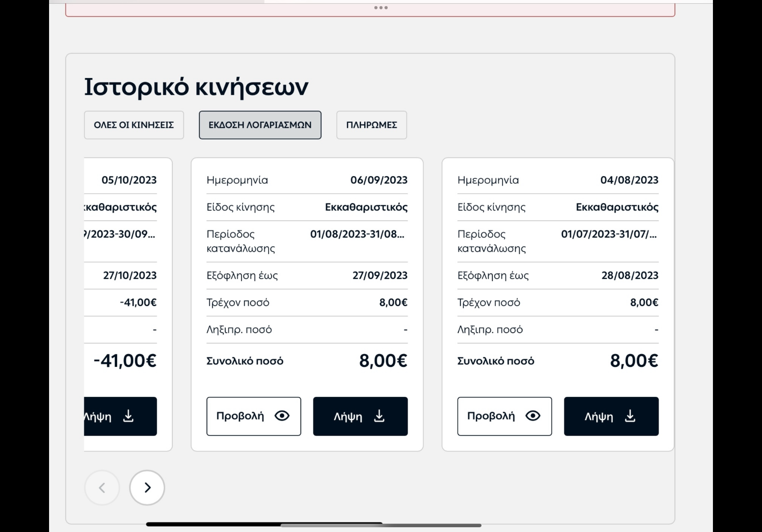Viewport: 762px width, 532px height.
Task: Open the ΟΛΕΣ ΟΙ ΚΙΝΗΣΕΙΣ tab
Action: tap(134, 125)
